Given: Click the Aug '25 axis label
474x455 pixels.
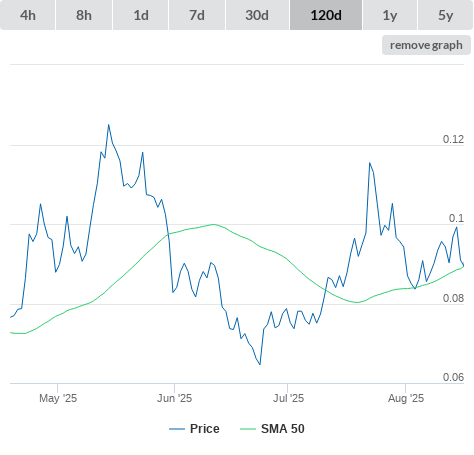Looking at the screenshot, I should point(406,398).
